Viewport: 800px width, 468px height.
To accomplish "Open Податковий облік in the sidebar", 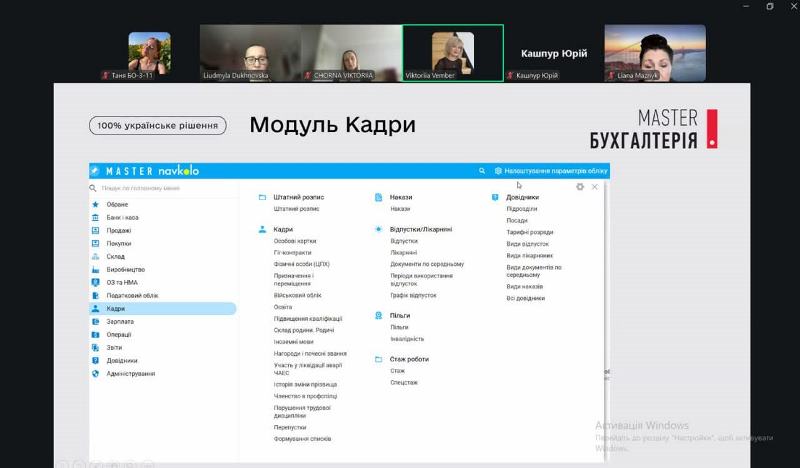I will click(132, 295).
